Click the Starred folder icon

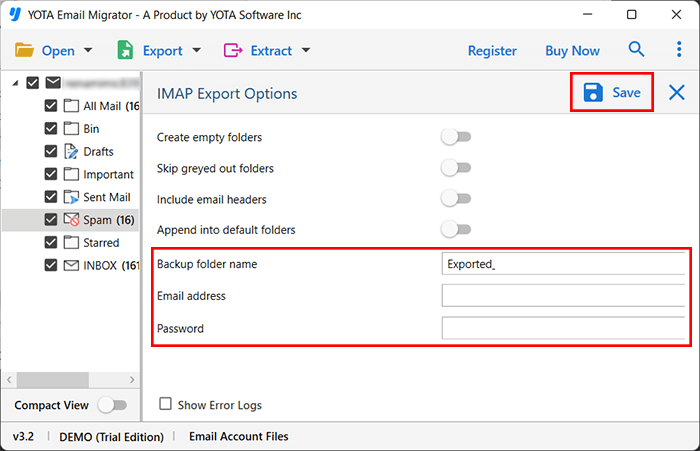tap(72, 243)
